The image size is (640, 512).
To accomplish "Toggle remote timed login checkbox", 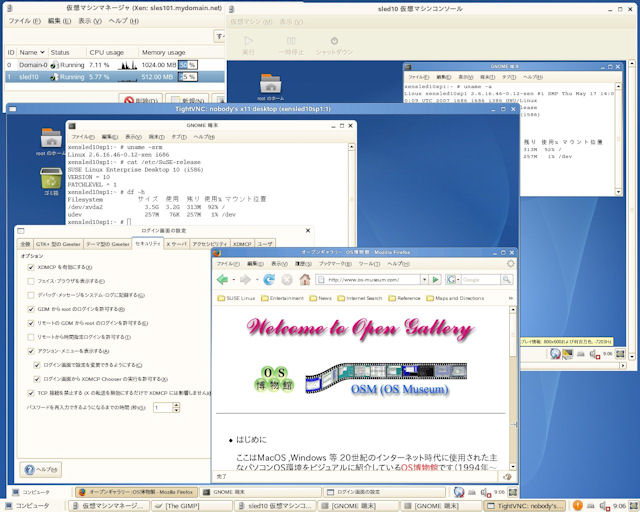I will point(31,337).
